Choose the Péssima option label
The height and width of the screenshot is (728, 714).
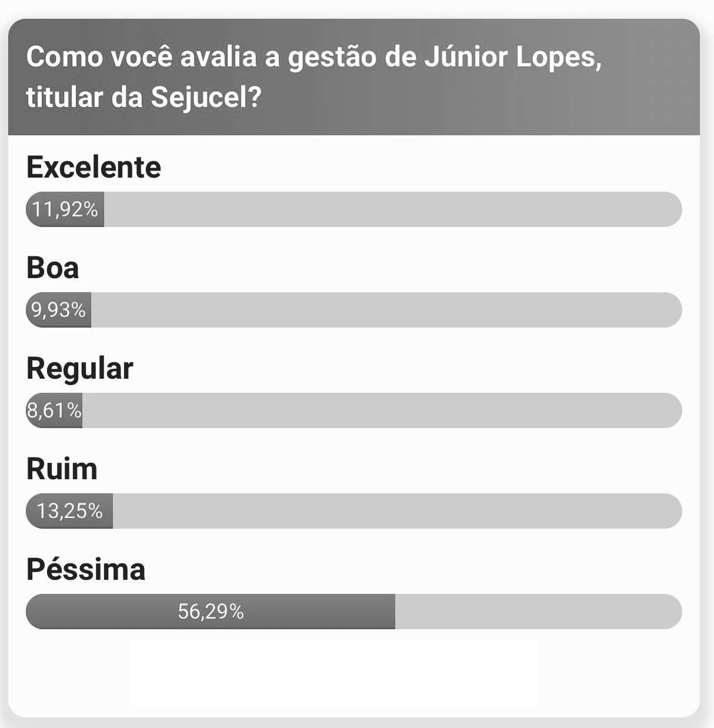[86, 569]
